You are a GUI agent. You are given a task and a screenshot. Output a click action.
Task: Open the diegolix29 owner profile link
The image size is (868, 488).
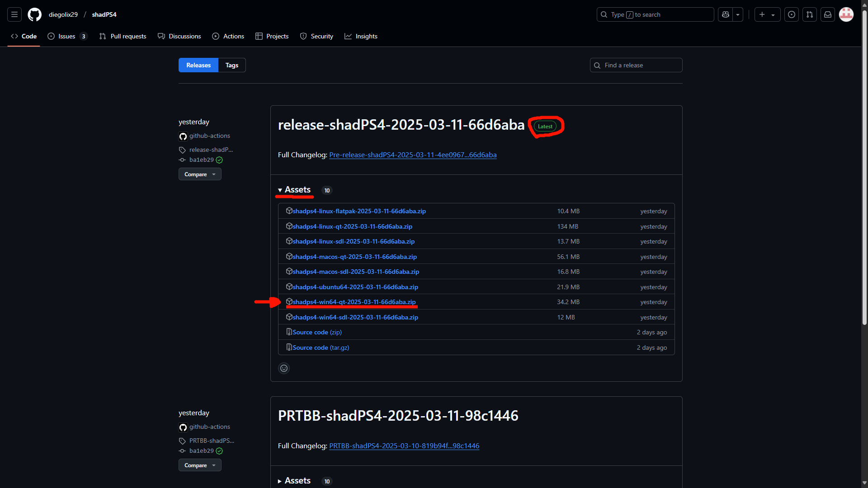coord(63,14)
